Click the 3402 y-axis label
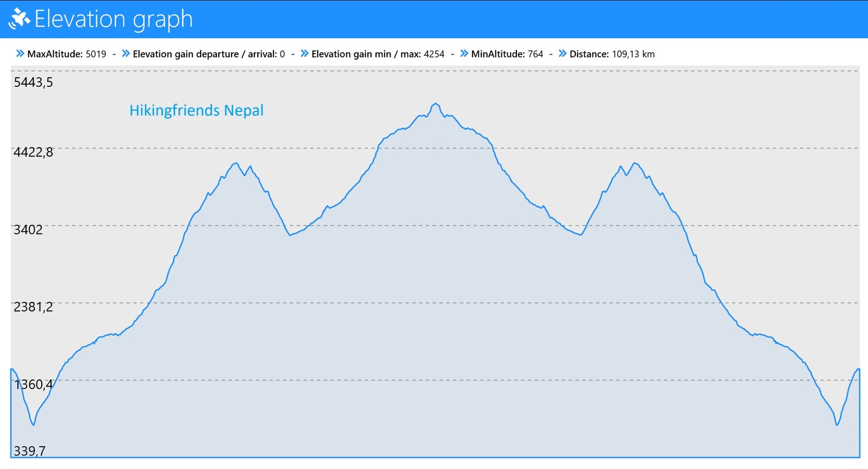Viewport: 868px width, 469px height. tap(28, 230)
